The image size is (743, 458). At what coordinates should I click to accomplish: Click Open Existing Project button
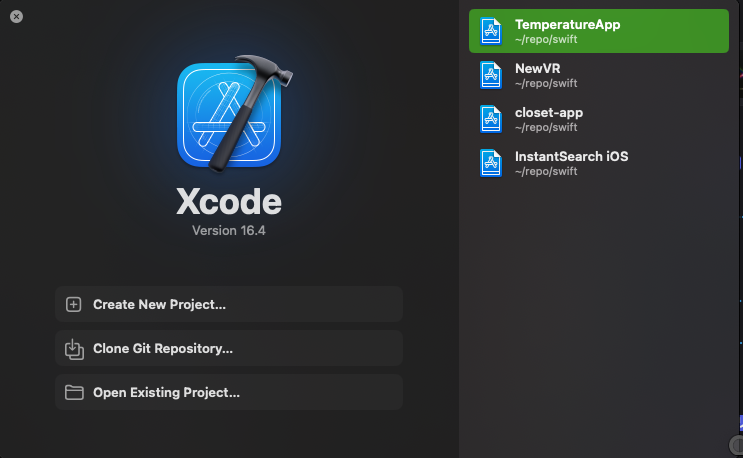[229, 392]
